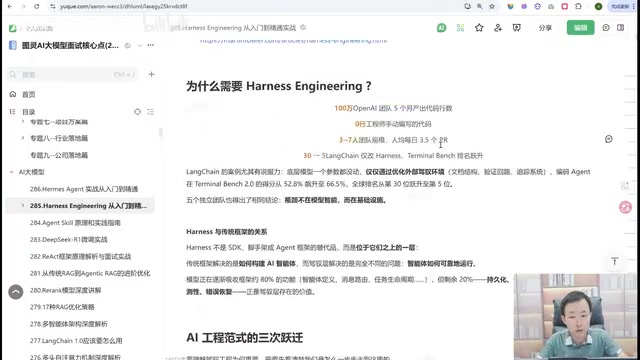Screen dimensions: 640x360
Task: Open 277.LangChain 1.0应该要怎么用
Action: (x=76, y=340)
